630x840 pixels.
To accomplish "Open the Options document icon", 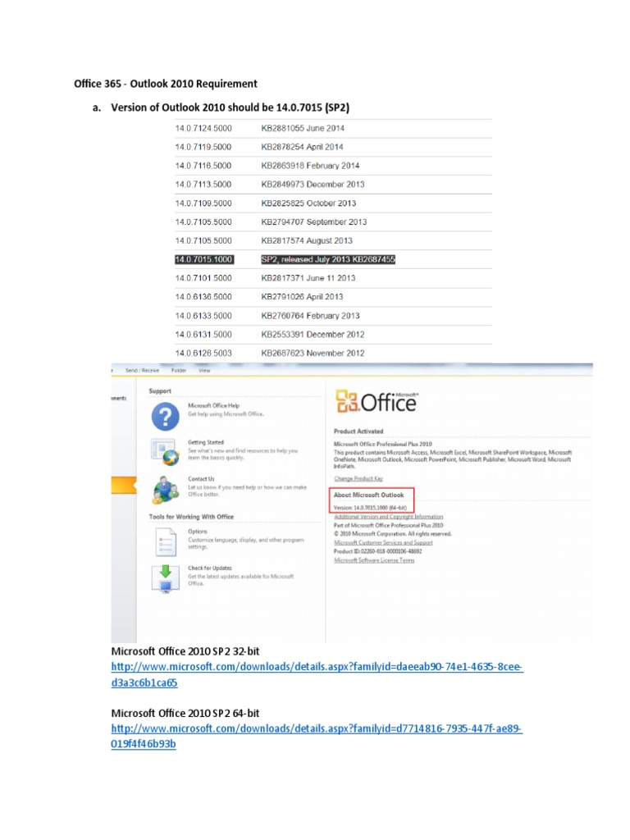I will (166, 541).
